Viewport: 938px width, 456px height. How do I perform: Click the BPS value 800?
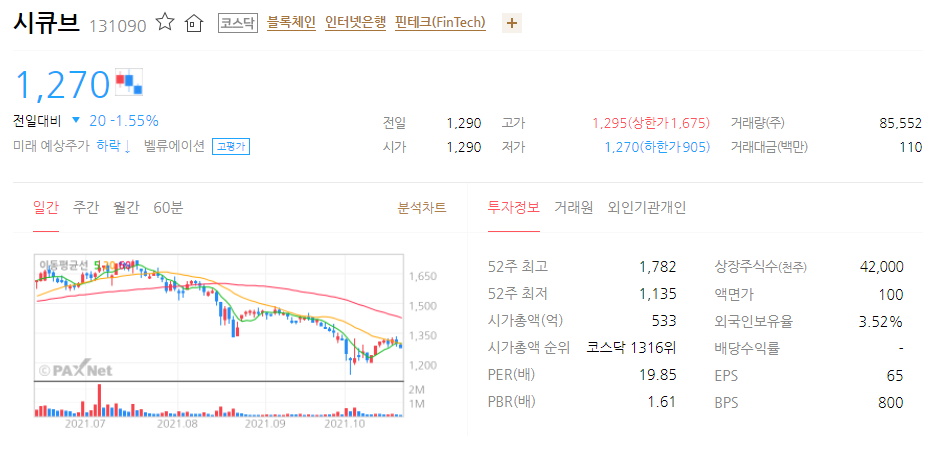click(x=891, y=402)
